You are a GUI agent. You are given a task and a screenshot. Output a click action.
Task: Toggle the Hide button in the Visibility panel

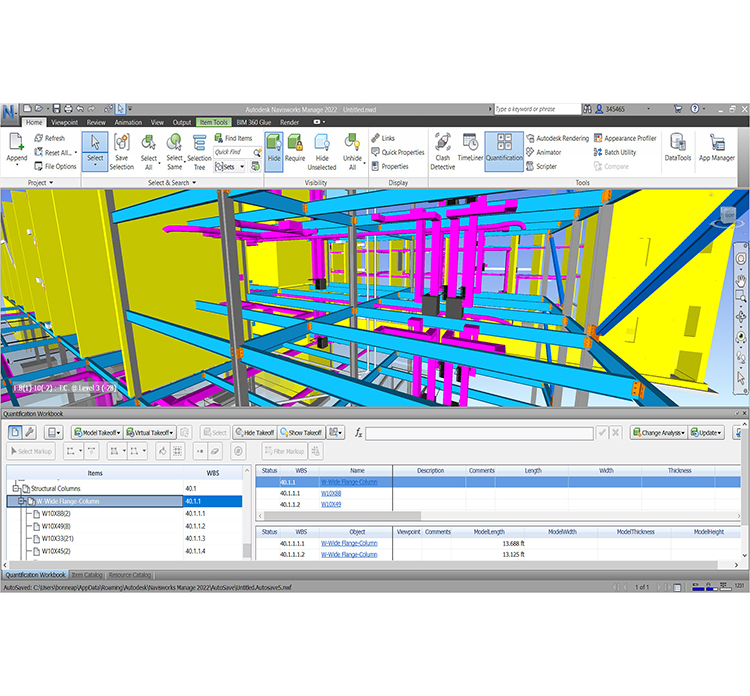(274, 151)
